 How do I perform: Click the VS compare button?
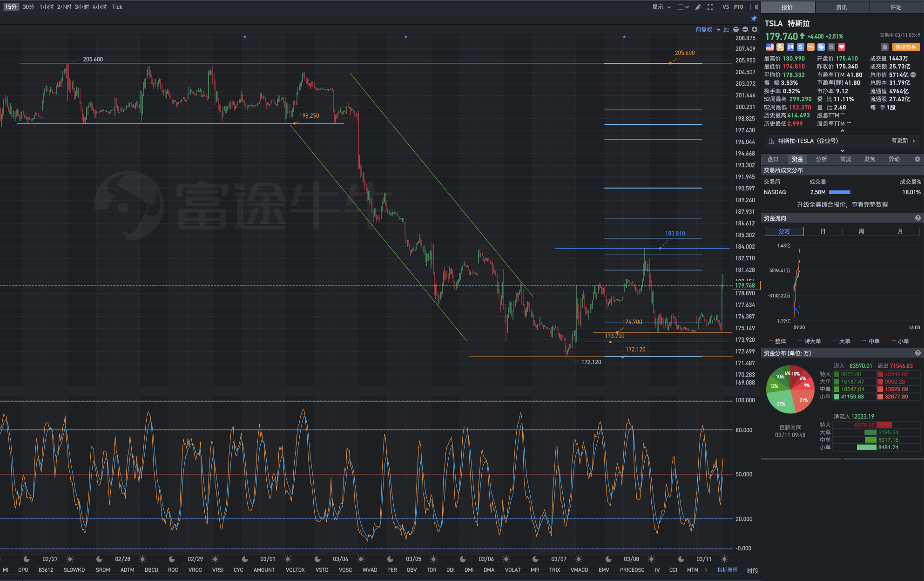[726, 7]
